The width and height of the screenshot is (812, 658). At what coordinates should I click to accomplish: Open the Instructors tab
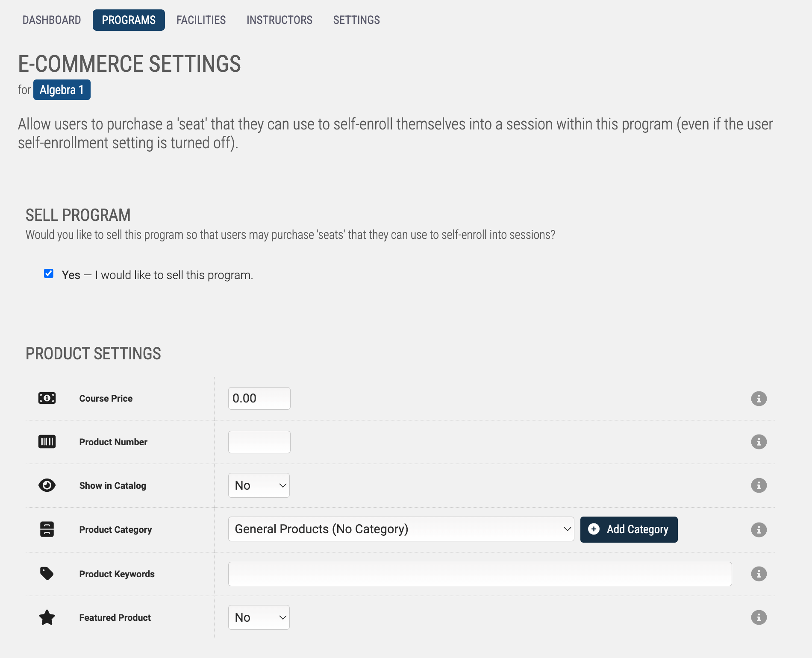[279, 20]
